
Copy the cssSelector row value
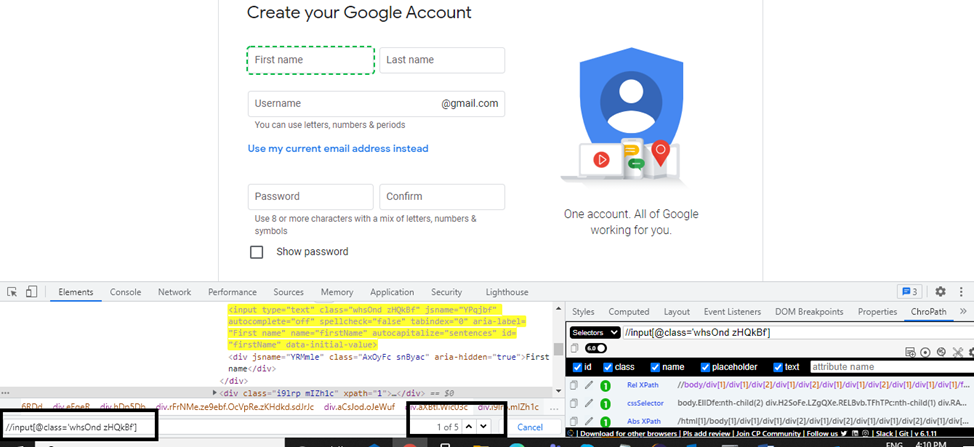(x=575, y=403)
